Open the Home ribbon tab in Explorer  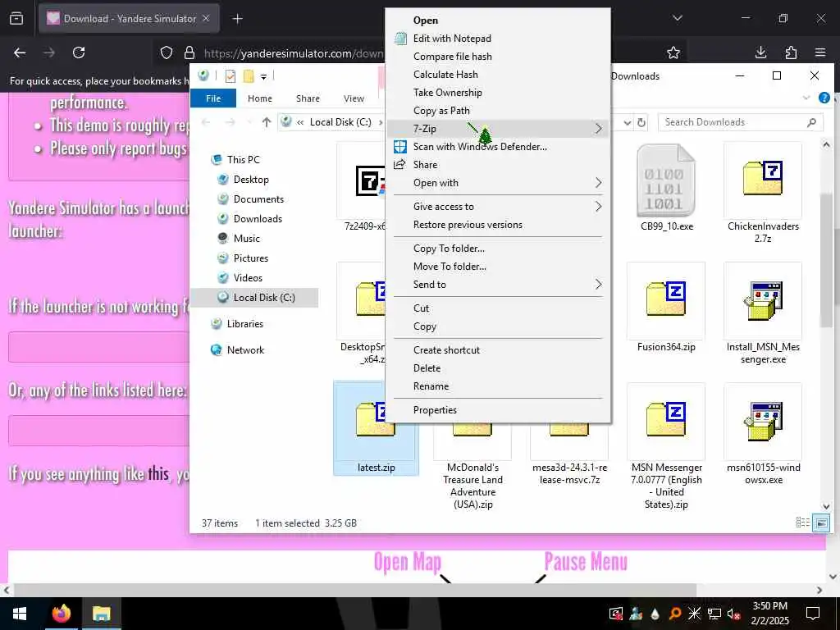pyautogui.click(x=260, y=98)
